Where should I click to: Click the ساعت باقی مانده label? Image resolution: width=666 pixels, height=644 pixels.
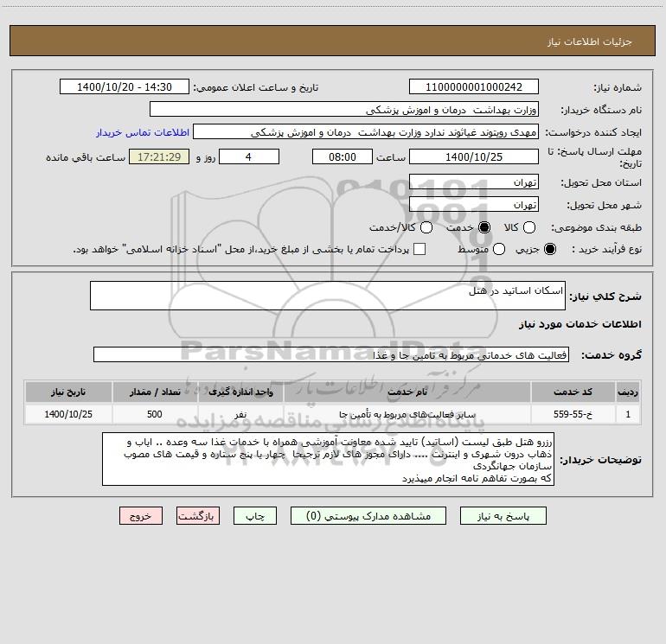click(x=86, y=157)
